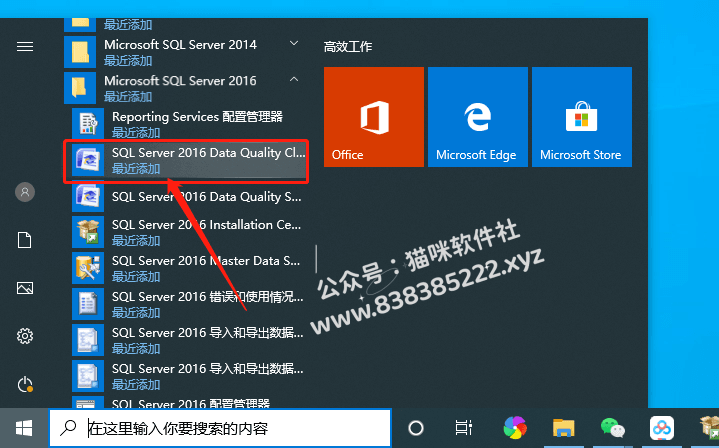Open the user account icon
Screen dimensions: 719x448
pyautogui.click(x=25, y=192)
